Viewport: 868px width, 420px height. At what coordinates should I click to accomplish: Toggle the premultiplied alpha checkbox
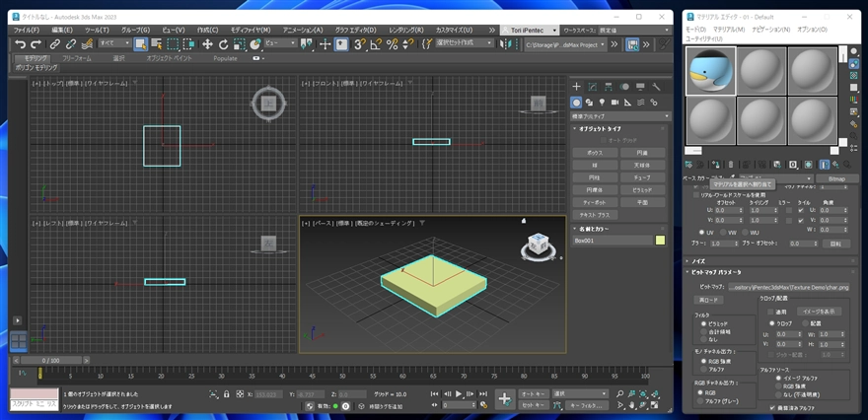(772, 408)
